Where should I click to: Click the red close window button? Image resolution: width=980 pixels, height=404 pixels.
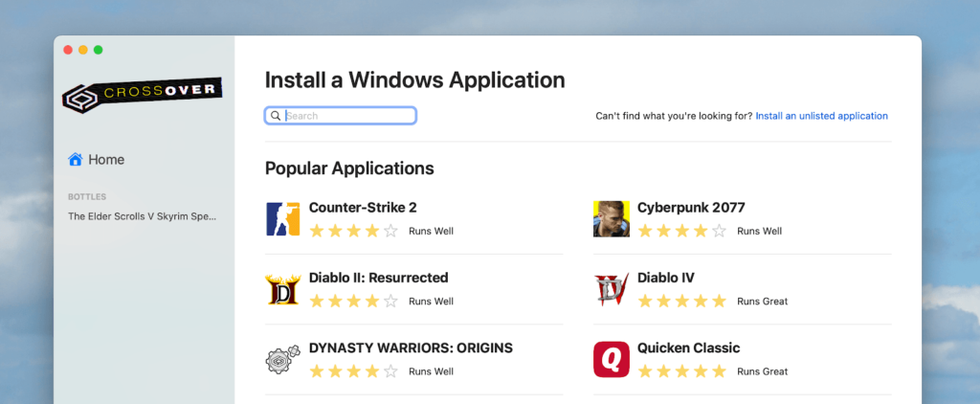[68, 50]
